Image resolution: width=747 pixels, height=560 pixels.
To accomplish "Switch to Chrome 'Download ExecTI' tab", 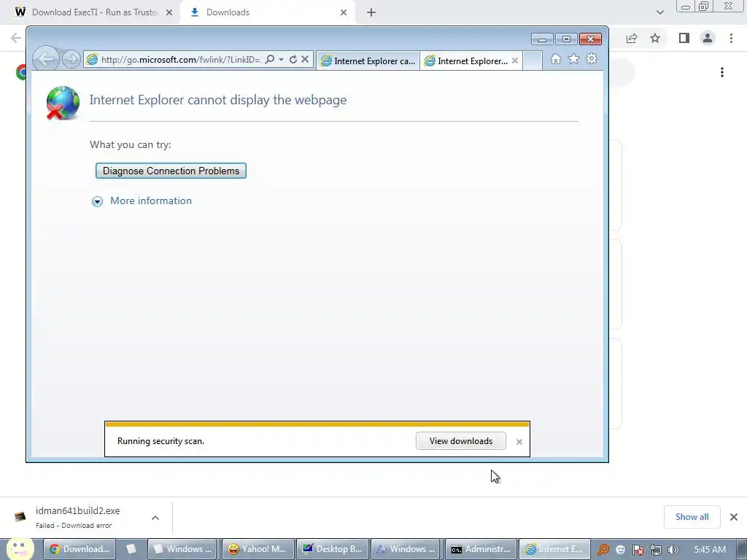I will point(94,12).
